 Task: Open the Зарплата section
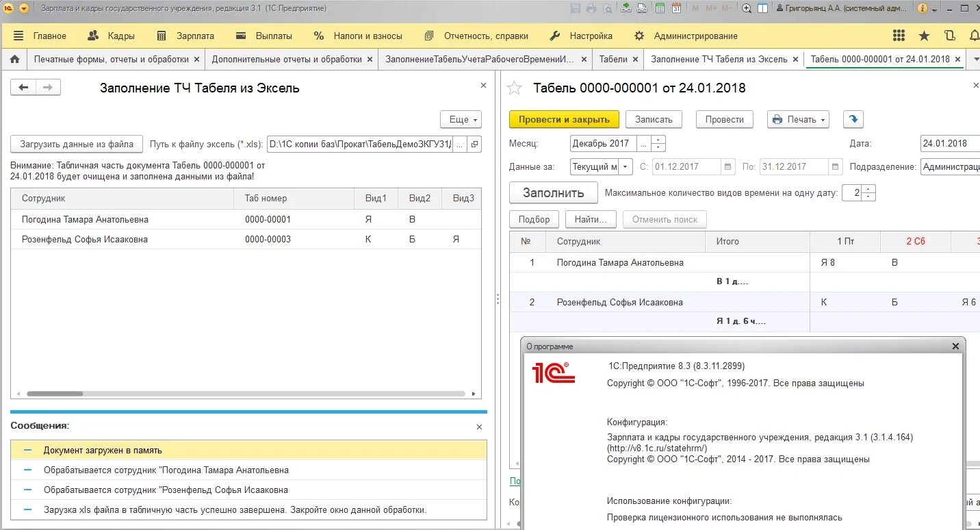[x=185, y=36]
